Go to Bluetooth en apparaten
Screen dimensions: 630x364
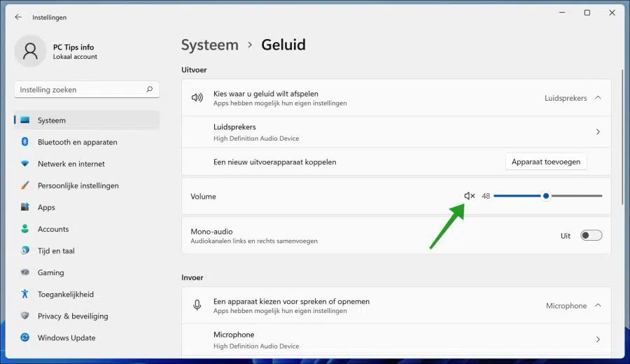click(x=87, y=142)
